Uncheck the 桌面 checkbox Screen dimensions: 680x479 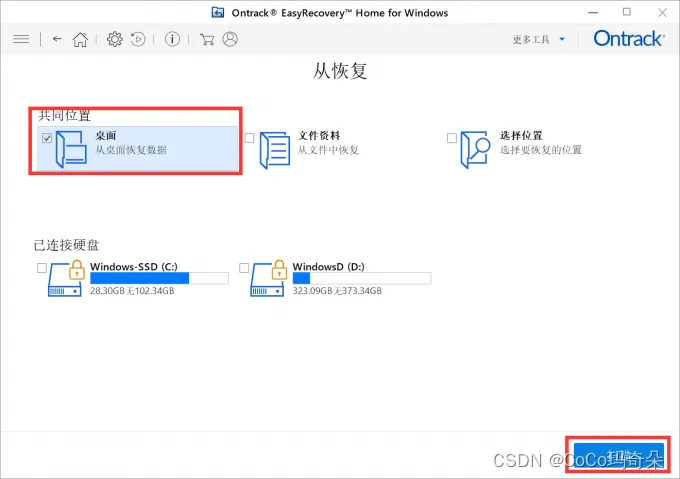click(x=47, y=138)
